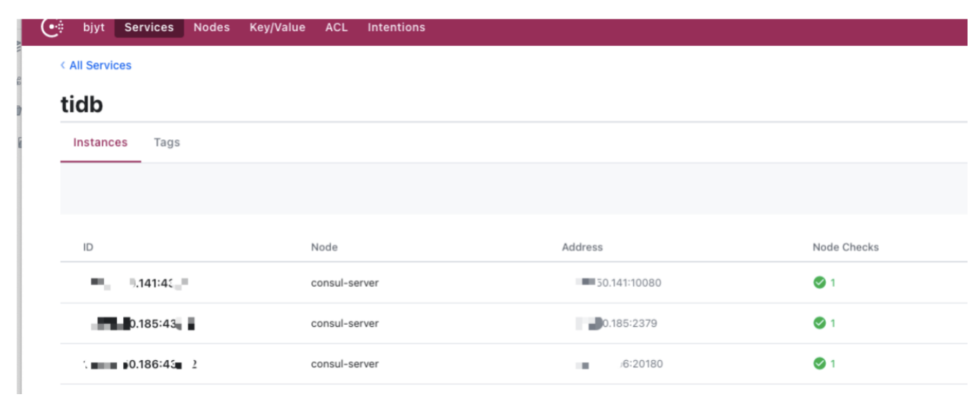This screenshot has height=399, width=980.
Task: Click the Consul logo icon
Action: click(53, 27)
